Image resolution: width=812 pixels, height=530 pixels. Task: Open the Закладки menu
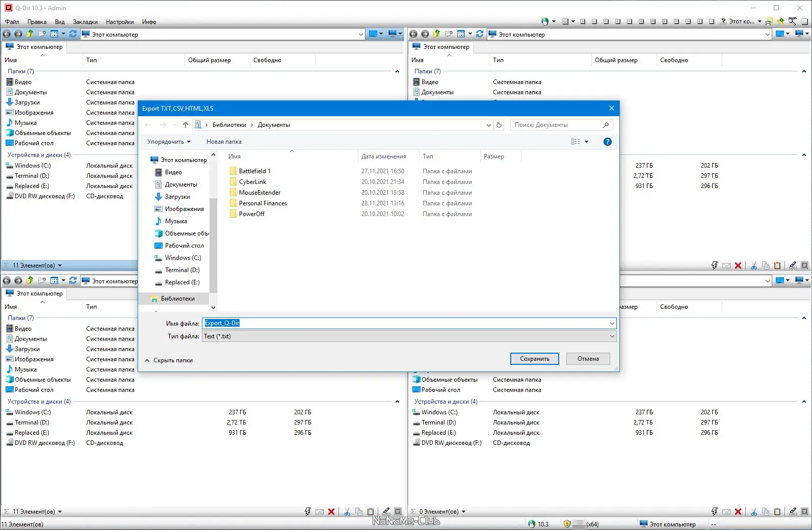(x=85, y=22)
